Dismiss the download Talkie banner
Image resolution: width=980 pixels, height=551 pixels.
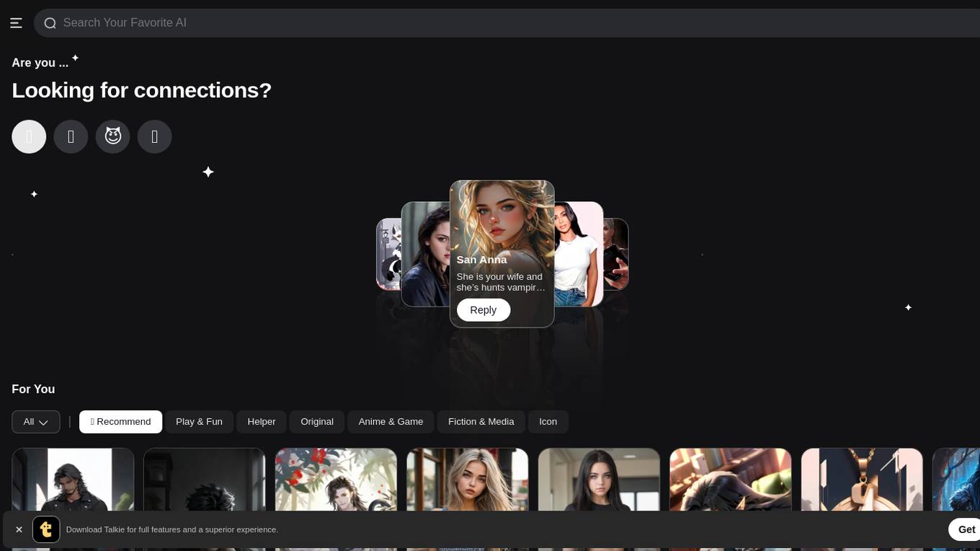(19, 529)
